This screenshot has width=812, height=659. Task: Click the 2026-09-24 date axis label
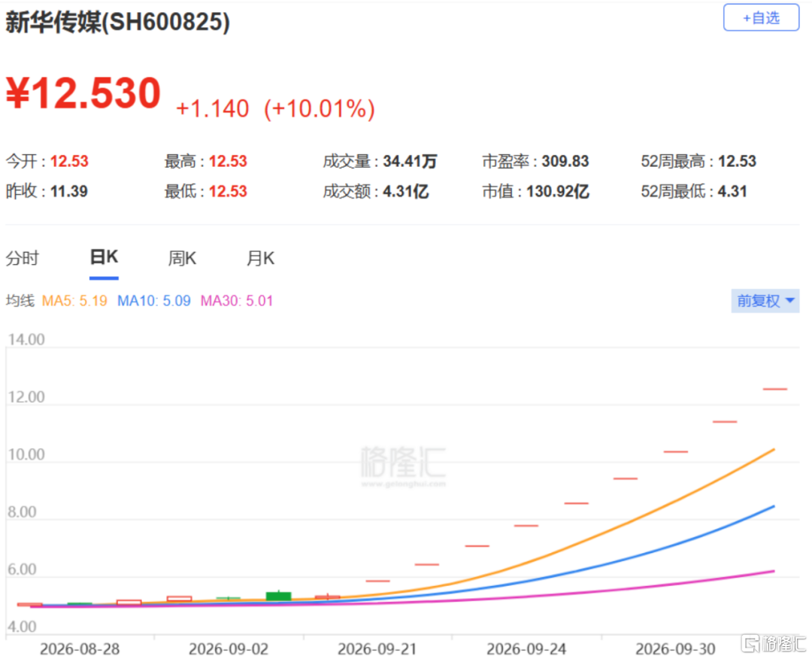526,648
